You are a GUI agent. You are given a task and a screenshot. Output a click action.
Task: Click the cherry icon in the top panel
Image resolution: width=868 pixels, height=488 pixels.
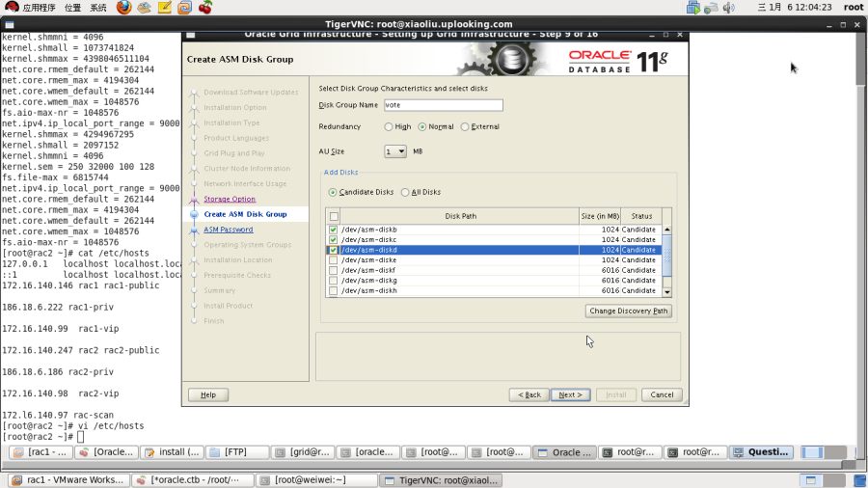(205, 7)
